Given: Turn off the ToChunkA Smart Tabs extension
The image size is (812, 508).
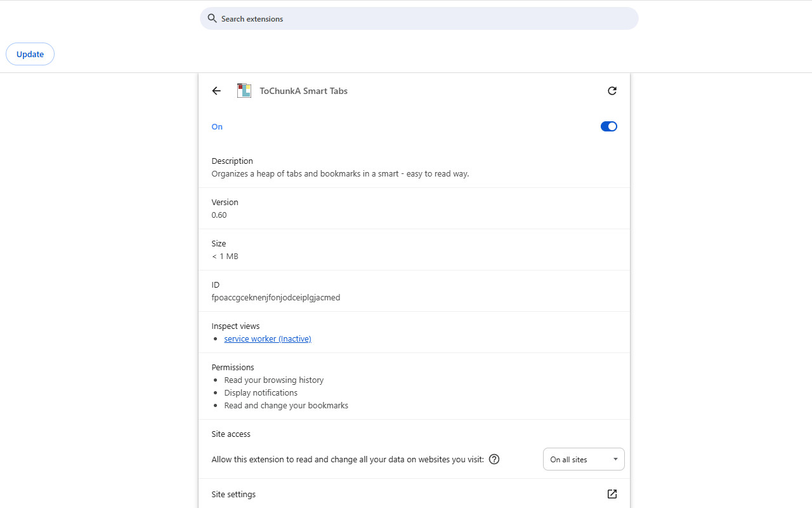Looking at the screenshot, I should pyautogui.click(x=608, y=126).
